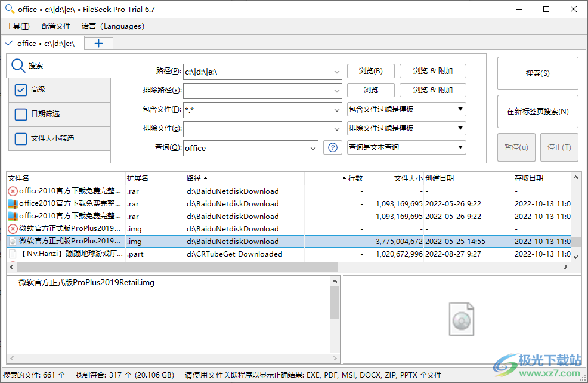This screenshot has height=383, width=588.
Task: Uncheck the 高级 advanced checkbox
Action: tap(21, 89)
